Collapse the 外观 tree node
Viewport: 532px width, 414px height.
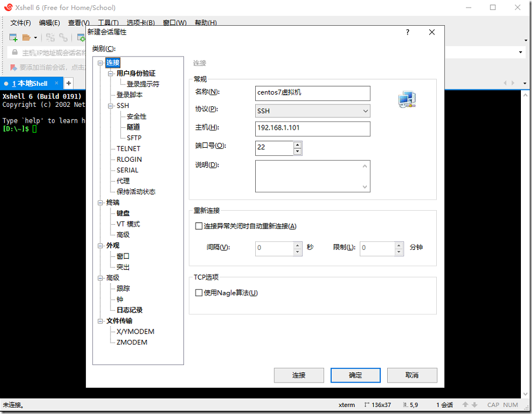pyautogui.click(x=100, y=246)
